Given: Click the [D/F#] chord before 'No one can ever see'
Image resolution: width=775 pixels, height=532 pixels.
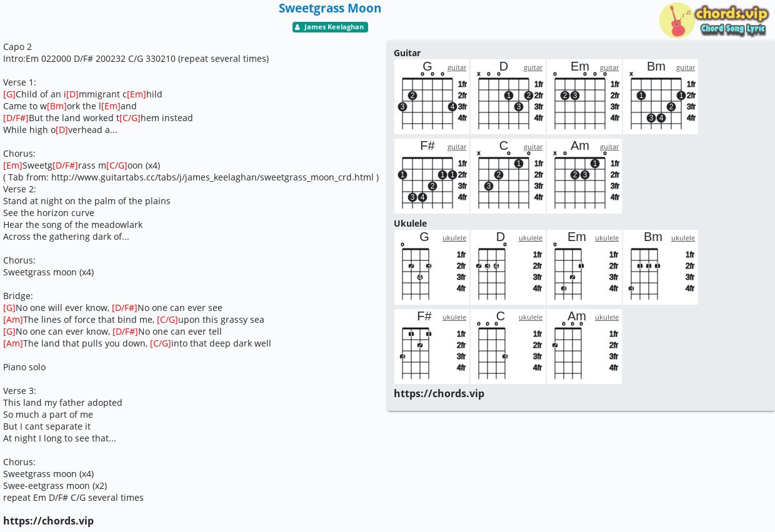Looking at the screenshot, I should (x=124, y=308).
